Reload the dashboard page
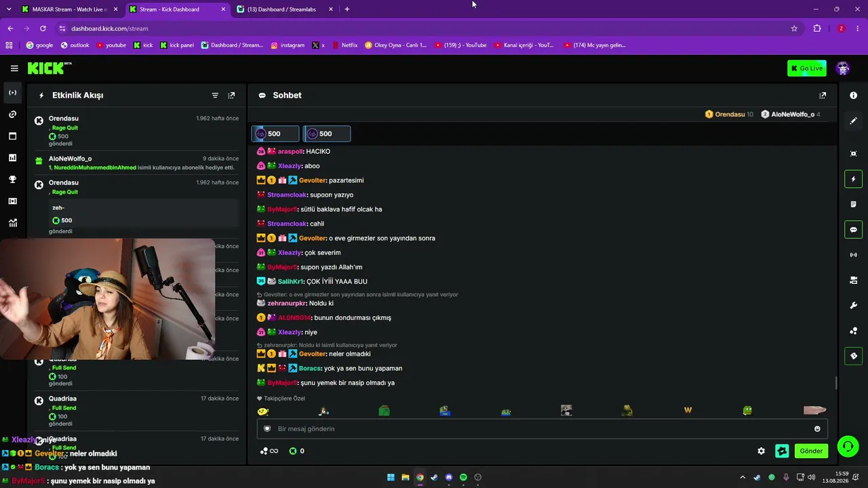This screenshot has height=488, width=868. [x=43, y=28]
